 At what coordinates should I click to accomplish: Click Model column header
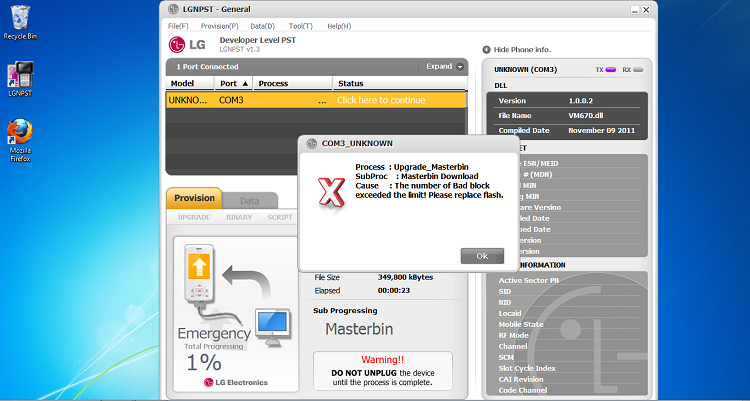(190, 83)
